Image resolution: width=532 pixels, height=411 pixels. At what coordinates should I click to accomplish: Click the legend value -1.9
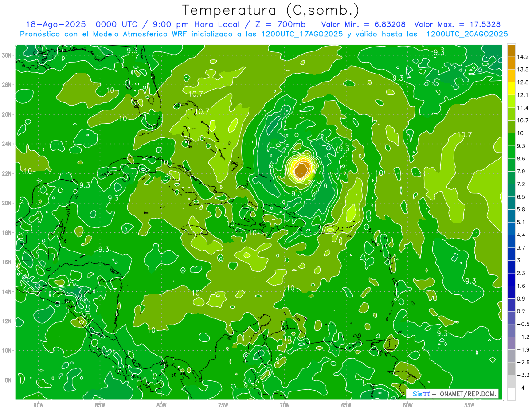click(523, 349)
